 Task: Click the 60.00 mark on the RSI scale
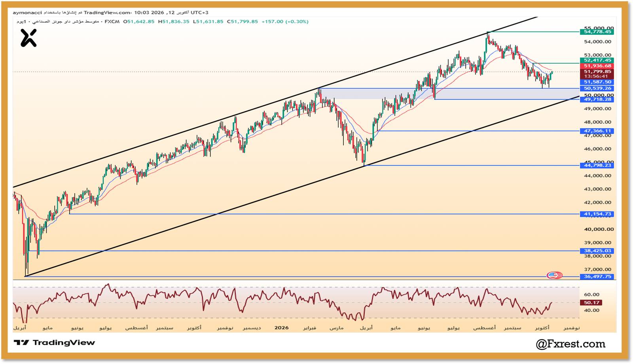tap(591, 295)
